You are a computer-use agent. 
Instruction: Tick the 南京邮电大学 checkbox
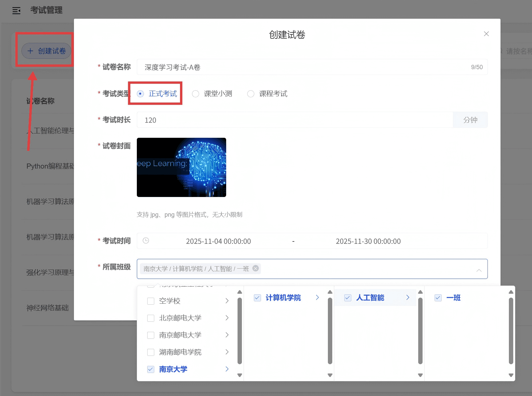tap(151, 335)
